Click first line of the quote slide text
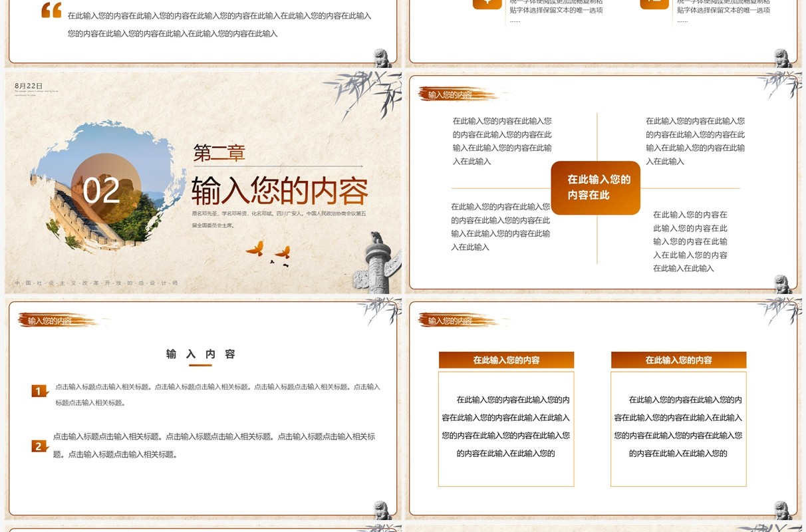 point(219,15)
